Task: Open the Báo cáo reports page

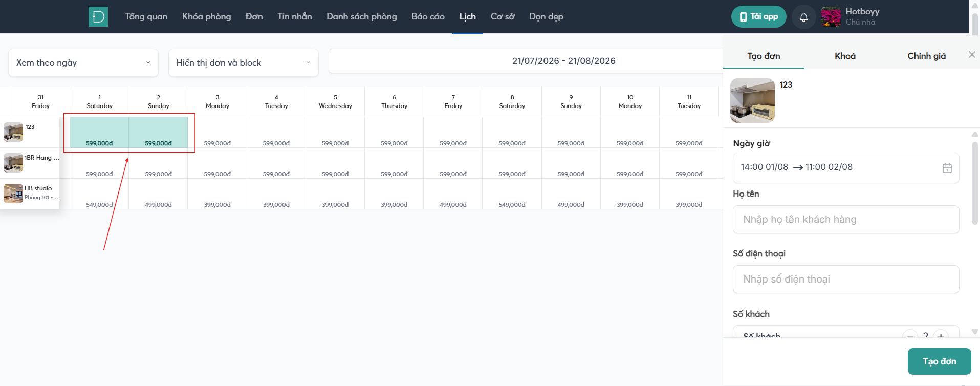Action: click(428, 16)
